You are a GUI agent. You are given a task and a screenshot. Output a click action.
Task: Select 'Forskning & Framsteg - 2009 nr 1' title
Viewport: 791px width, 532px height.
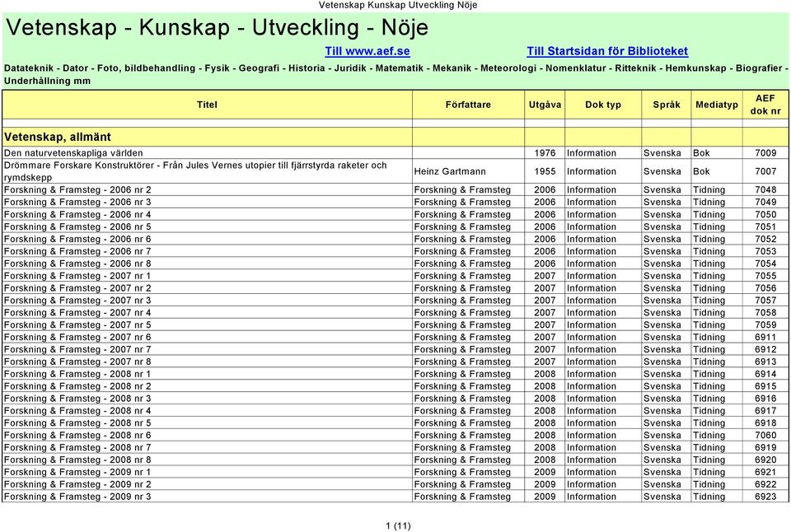click(x=77, y=472)
